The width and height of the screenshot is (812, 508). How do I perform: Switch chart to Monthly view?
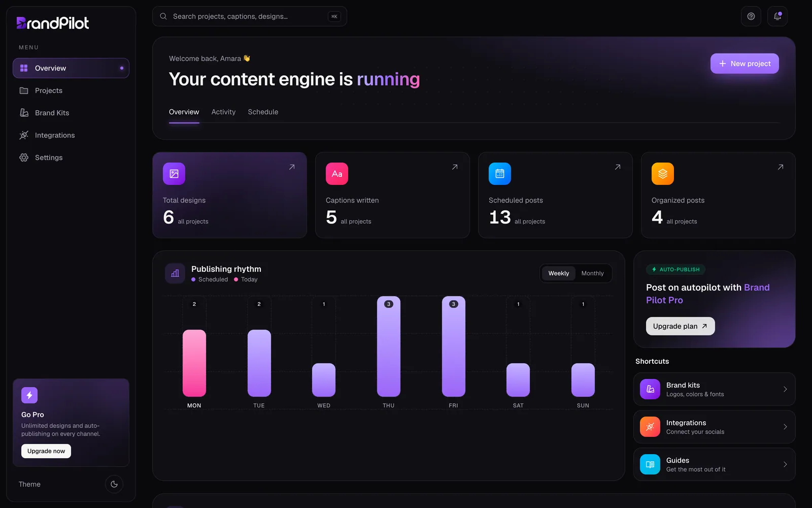pyautogui.click(x=592, y=273)
